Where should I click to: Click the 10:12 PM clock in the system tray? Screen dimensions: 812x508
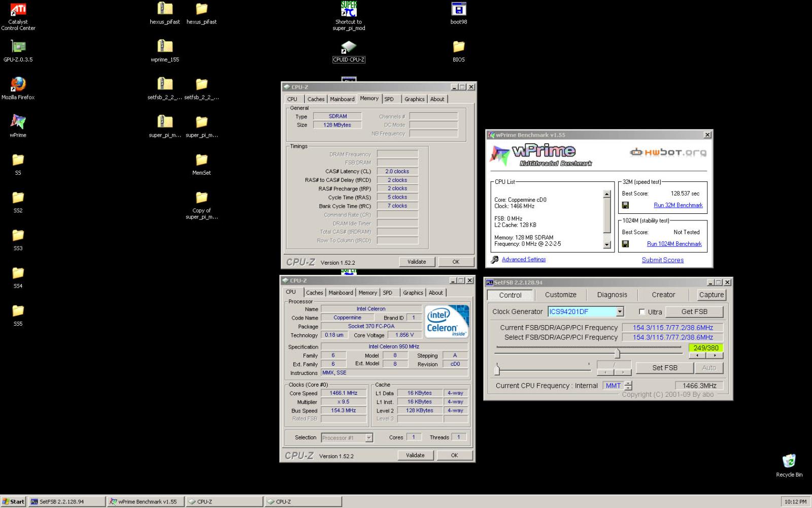click(795, 502)
